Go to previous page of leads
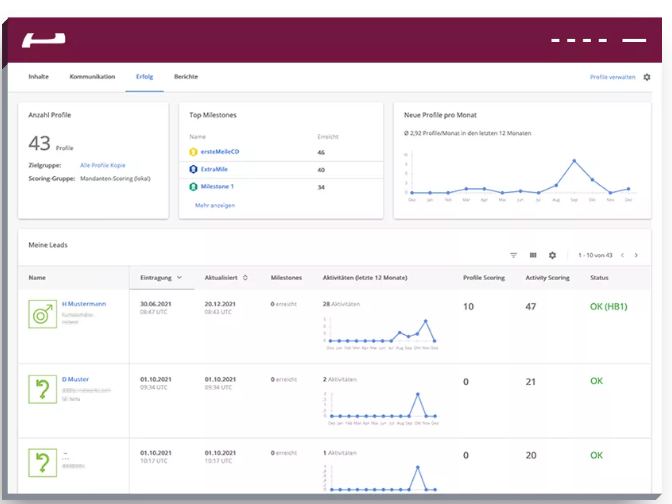This screenshot has width=672, height=504. tap(622, 255)
